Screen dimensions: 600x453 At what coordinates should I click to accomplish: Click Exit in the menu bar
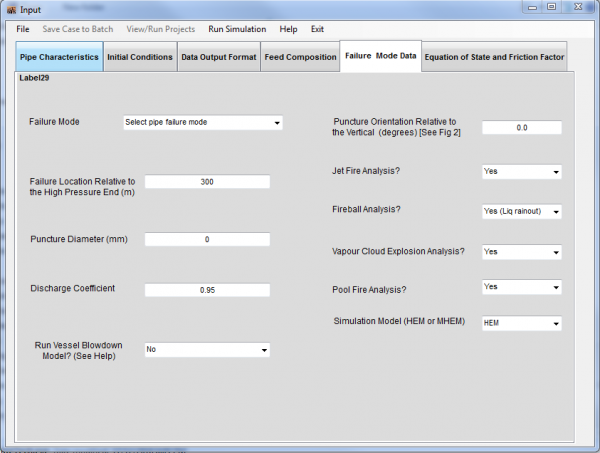[x=317, y=29]
